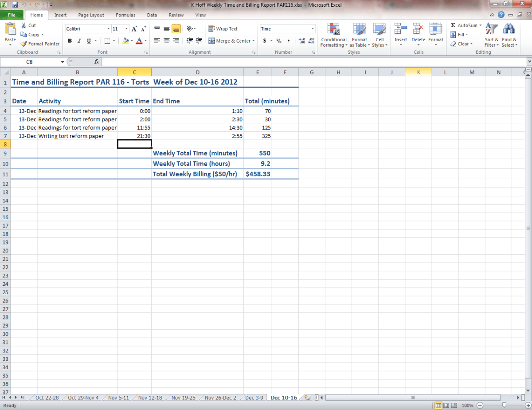532x410 pixels.
Task: Open Conditional Formatting
Action: (x=333, y=35)
